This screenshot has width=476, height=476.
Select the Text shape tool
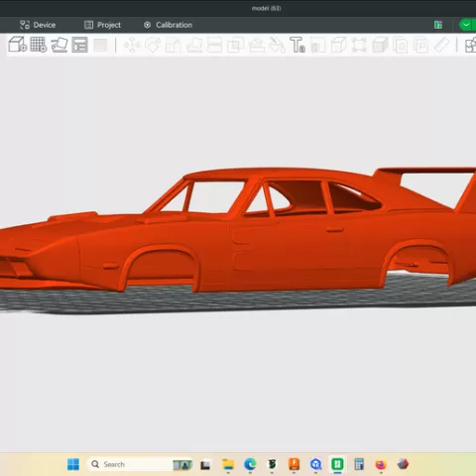[x=297, y=45]
